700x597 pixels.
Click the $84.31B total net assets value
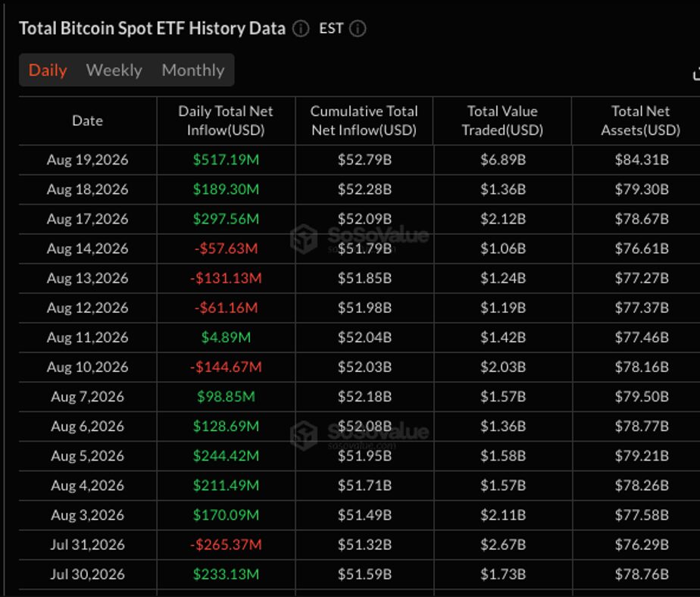click(x=642, y=159)
